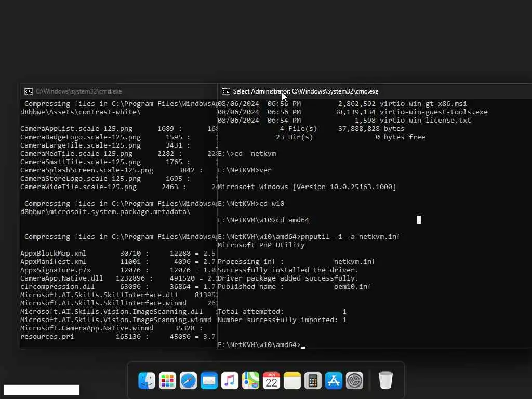Click CameraApp.Native.dll row in left window
The image size is (532, 399).
pos(118,278)
